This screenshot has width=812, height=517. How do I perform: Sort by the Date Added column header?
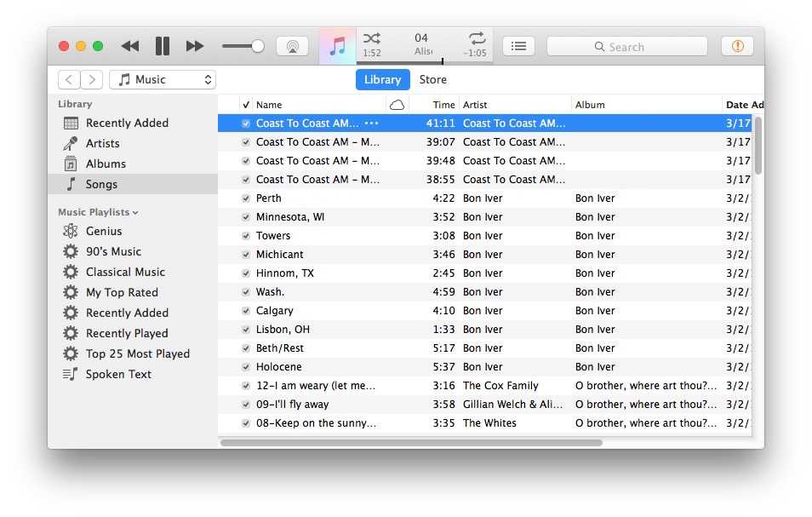[742, 105]
